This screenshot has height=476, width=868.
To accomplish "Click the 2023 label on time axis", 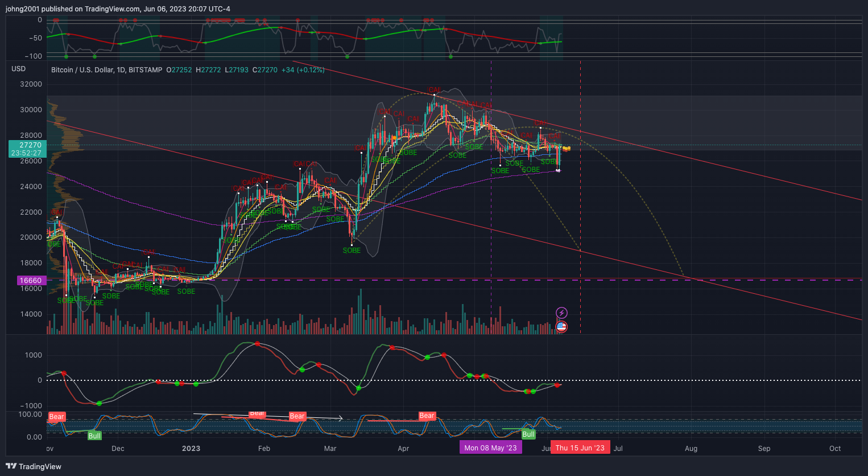I will coord(191,449).
